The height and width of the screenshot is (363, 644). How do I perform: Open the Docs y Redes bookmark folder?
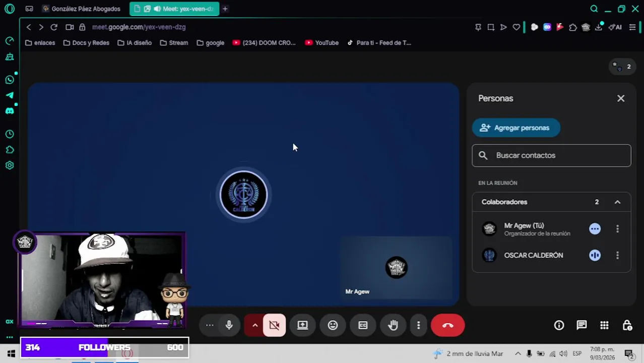coord(86,43)
